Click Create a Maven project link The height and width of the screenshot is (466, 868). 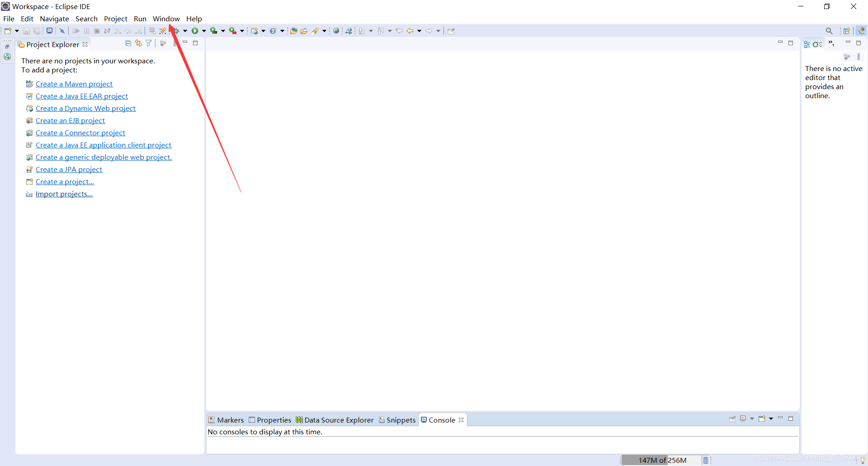[74, 84]
